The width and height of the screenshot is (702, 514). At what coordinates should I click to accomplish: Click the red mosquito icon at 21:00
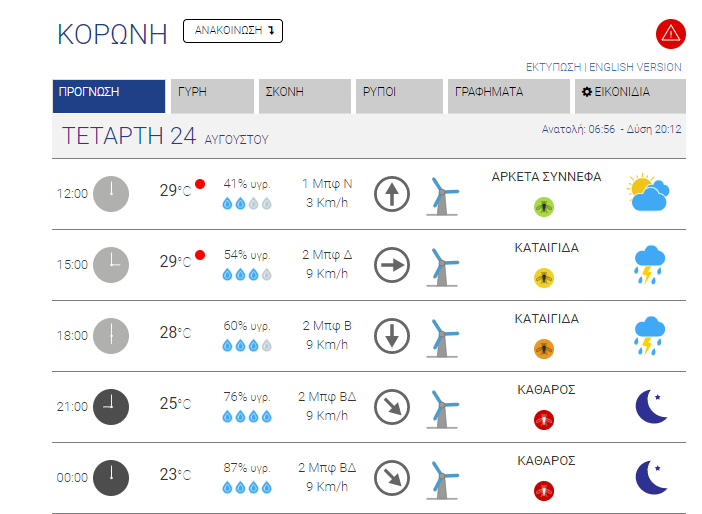[x=544, y=420]
